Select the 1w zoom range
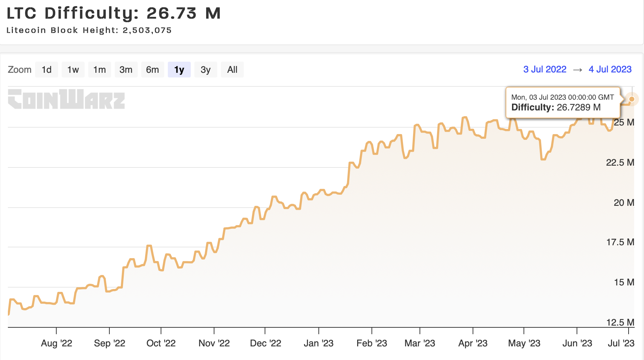 (73, 70)
